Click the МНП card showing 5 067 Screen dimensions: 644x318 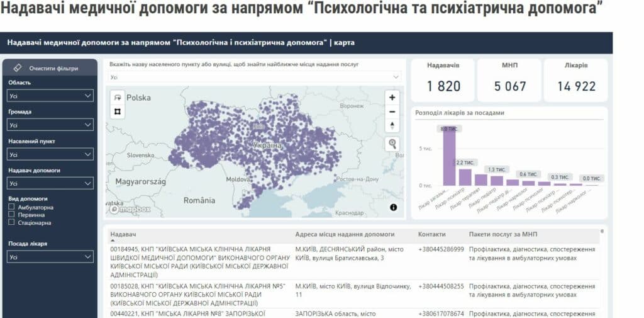pos(509,80)
